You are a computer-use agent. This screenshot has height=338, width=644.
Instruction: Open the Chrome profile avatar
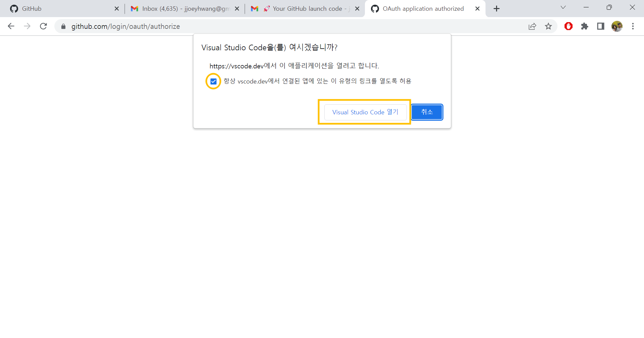pyautogui.click(x=617, y=26)
